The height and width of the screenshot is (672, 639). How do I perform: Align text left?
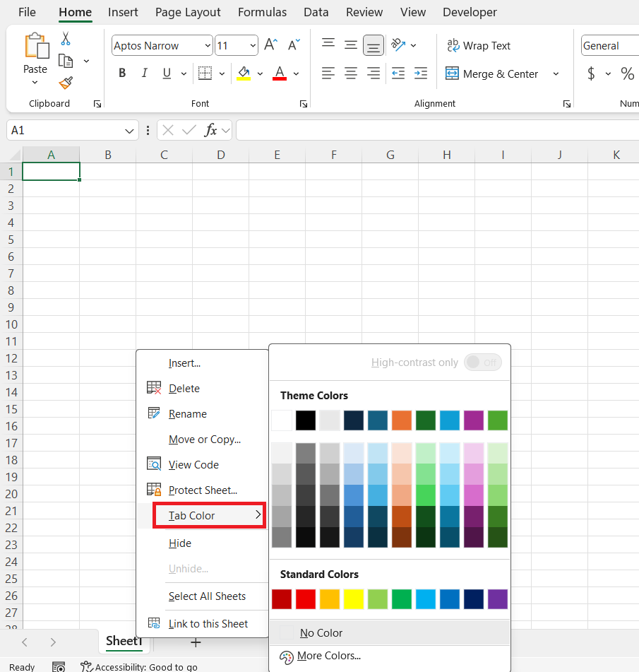[328, 73]
